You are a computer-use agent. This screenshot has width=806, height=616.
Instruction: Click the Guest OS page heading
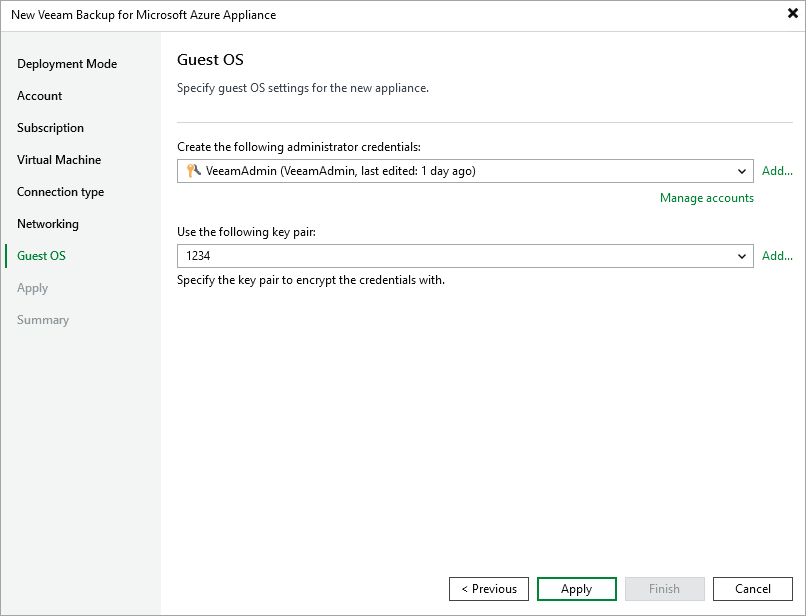(x=210, y=60)
